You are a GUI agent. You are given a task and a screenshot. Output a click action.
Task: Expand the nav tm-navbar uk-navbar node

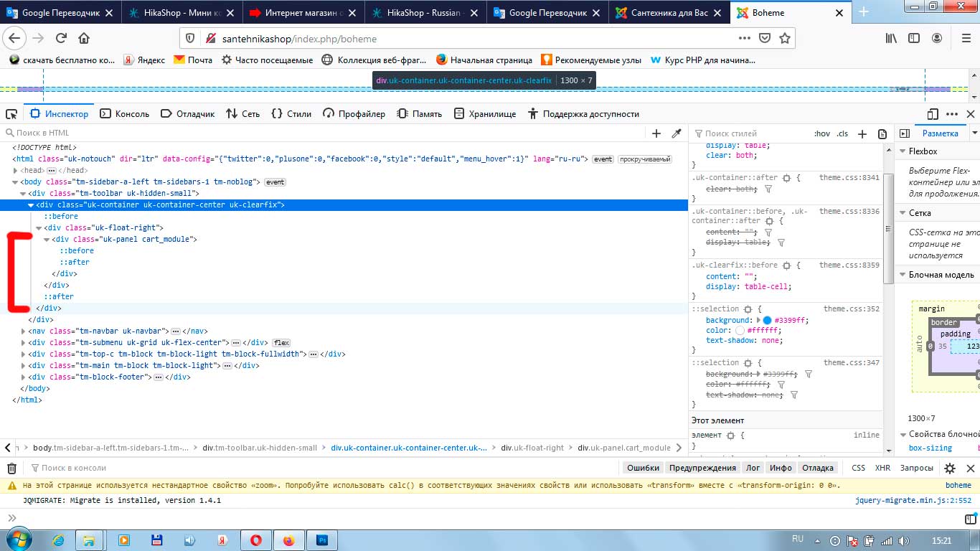24,331
